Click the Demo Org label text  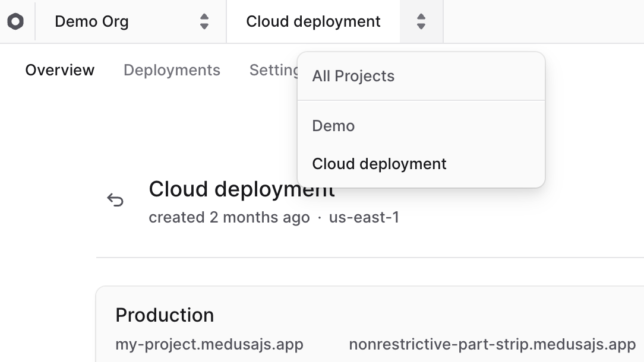pyautogui.click(x=91, y=21)
